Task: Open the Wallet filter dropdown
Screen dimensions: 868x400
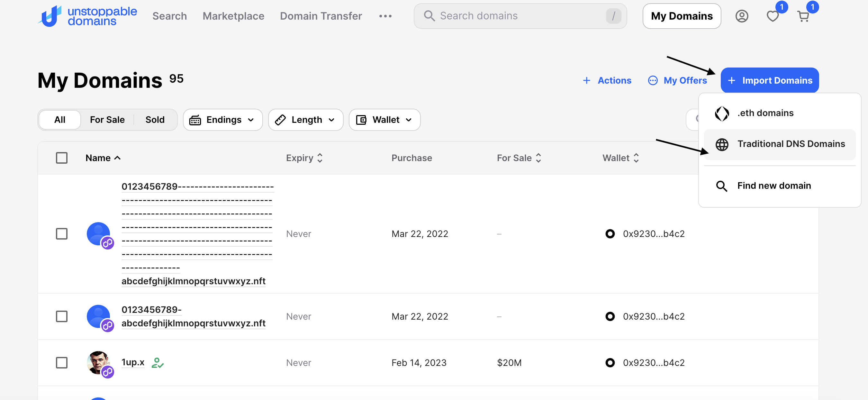Action: 384,120
